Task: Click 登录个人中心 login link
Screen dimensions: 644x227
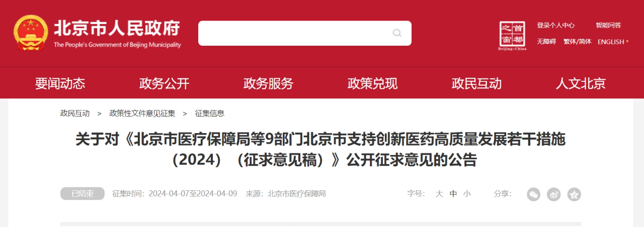Action: pyautogui.click(x=555, y=25)
